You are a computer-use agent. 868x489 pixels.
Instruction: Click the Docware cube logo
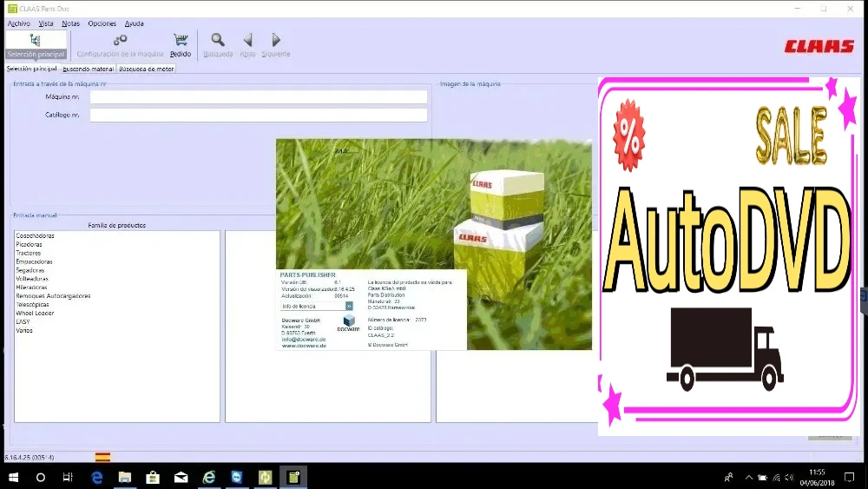click(x=348, y=321)
